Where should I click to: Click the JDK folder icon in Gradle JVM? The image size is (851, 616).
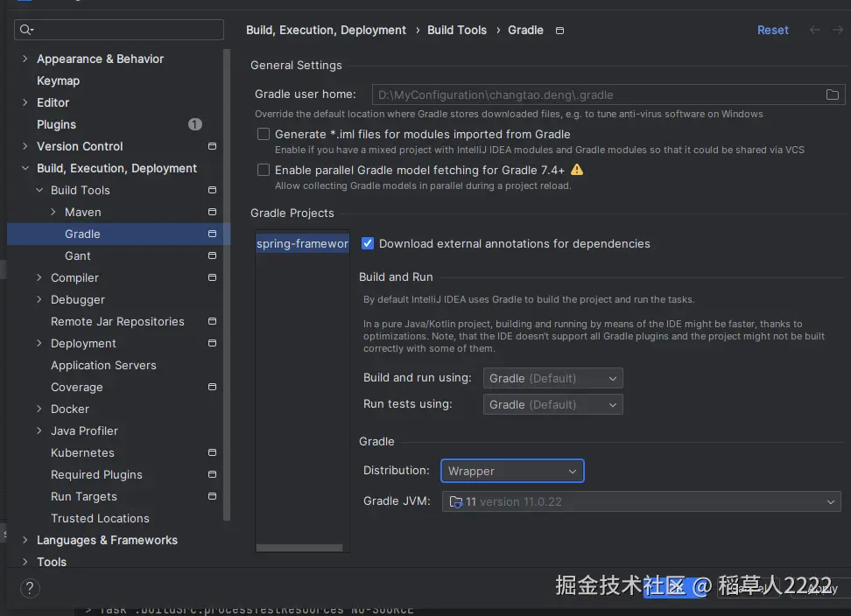pyautogui.click(x=456, y=502)
